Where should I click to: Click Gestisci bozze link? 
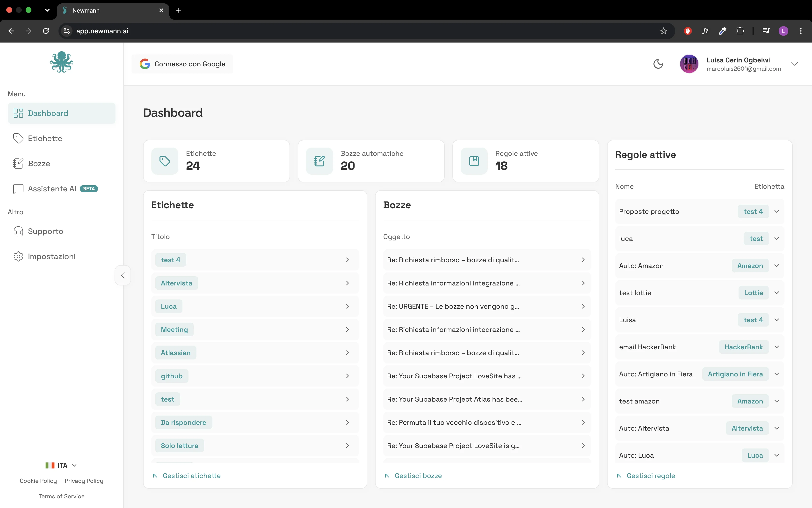click(413, 476)
